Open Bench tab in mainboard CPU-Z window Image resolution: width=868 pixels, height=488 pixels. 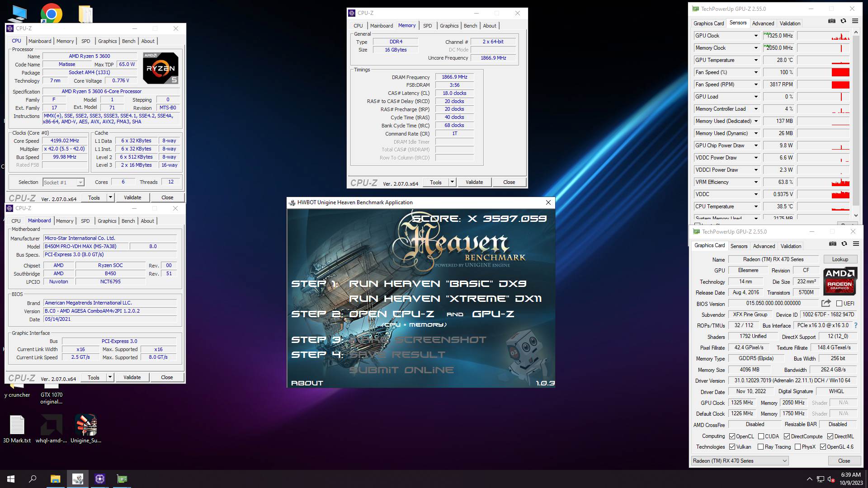pyautogui.click(x=128, y=221)
